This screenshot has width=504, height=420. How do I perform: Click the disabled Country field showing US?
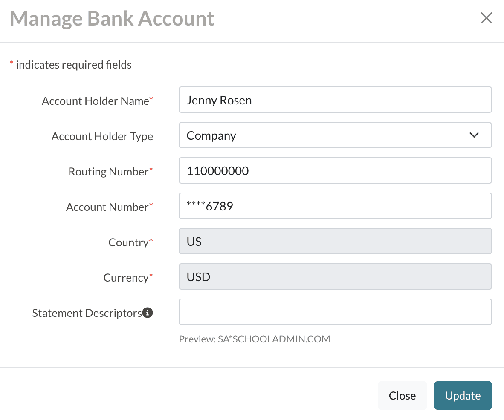335,241
